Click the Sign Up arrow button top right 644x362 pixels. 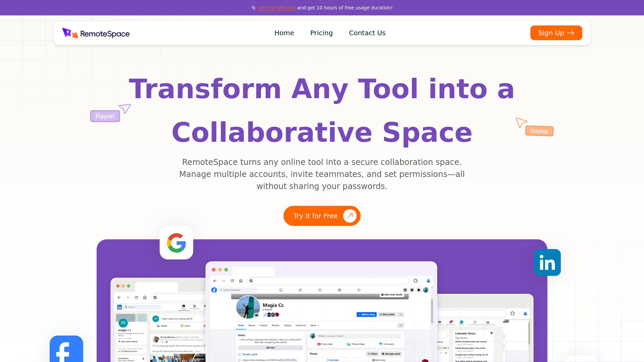556,33
